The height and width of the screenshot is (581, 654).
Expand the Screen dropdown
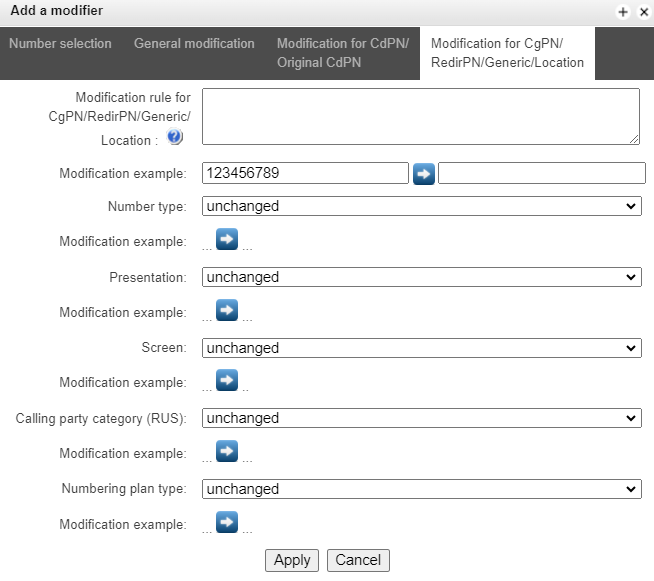coord(420,348)
